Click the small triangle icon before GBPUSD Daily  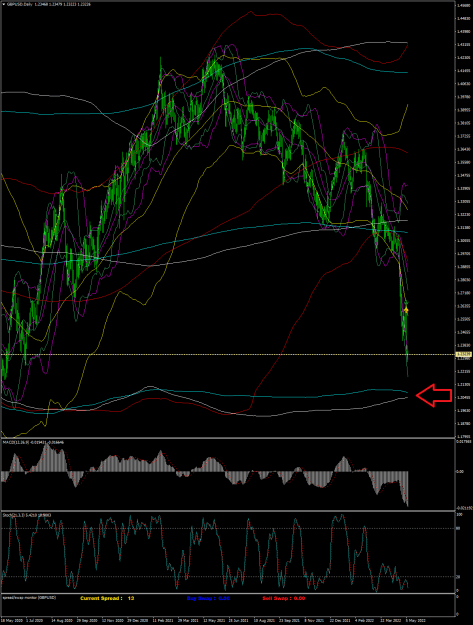[4, 4]
